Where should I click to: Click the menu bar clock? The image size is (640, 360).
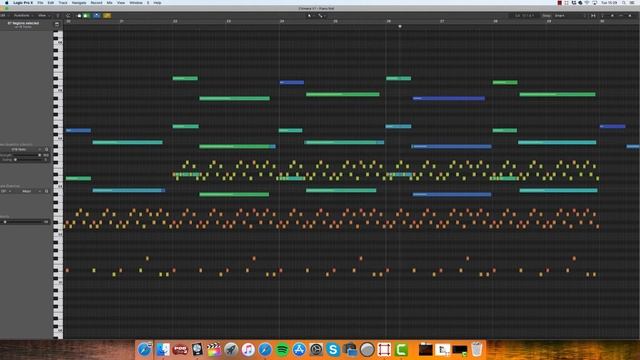[609, 3]
